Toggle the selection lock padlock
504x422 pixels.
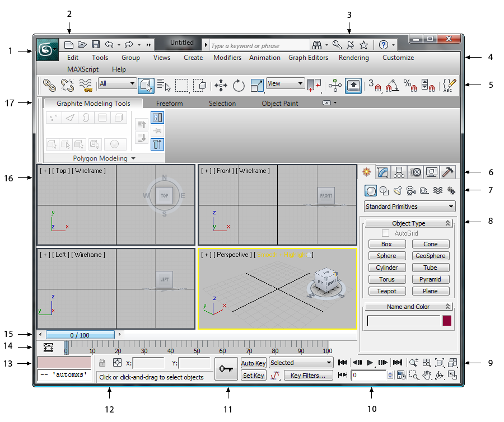[102, 363]
